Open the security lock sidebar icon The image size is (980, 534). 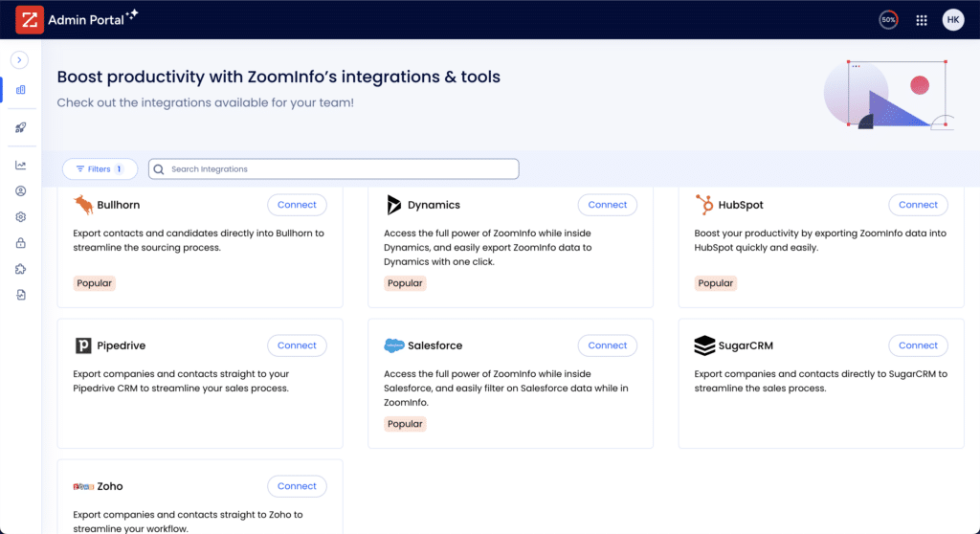tap(21, 243)
